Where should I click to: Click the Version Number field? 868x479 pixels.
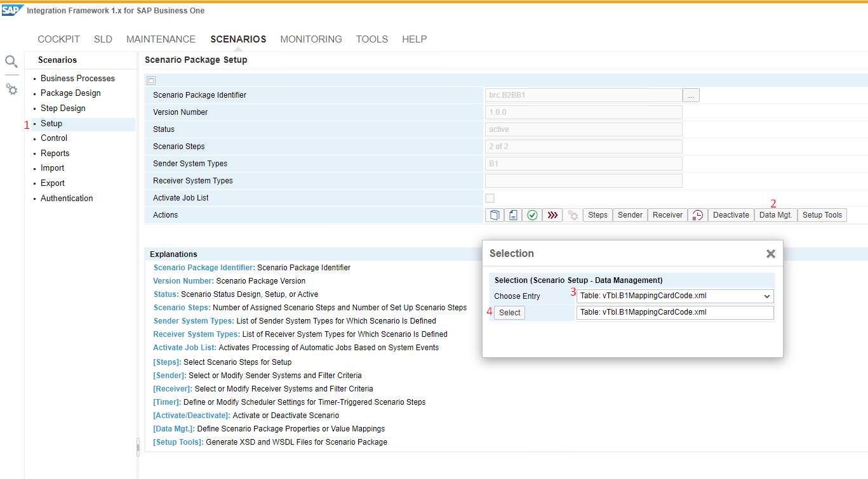(584, 112)
